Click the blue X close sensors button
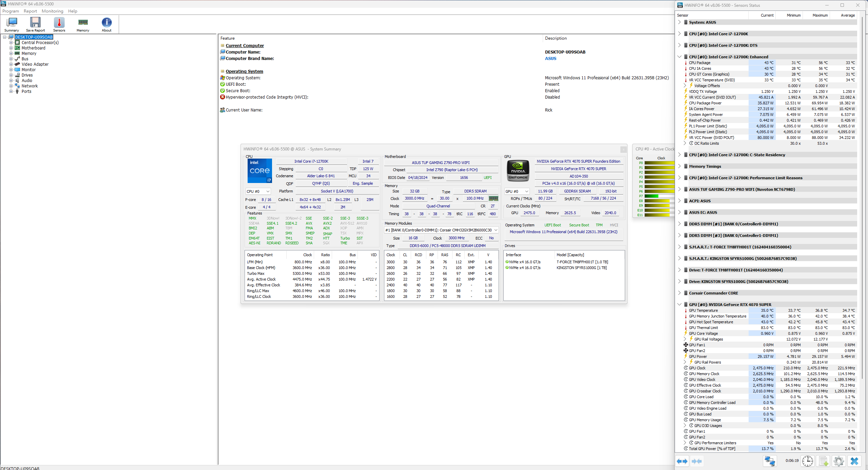The width and height of the screenshot is (868, 470). point(854,461)
